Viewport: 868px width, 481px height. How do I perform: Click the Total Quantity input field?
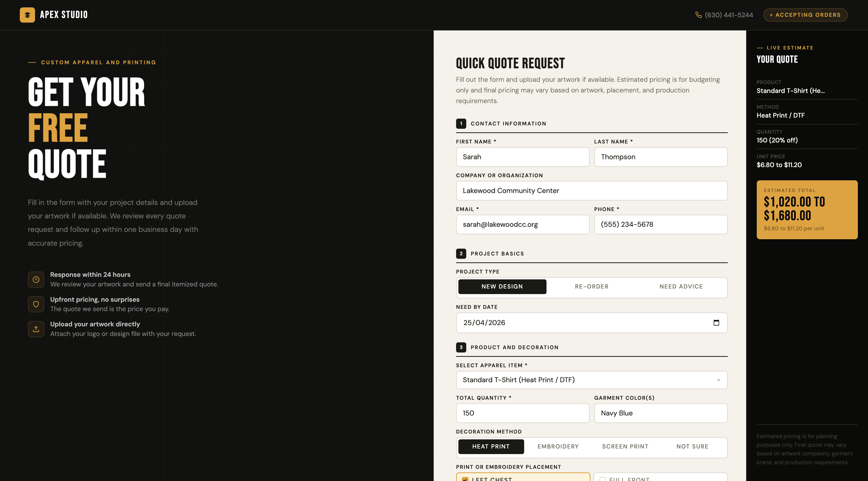coord(522,413)
